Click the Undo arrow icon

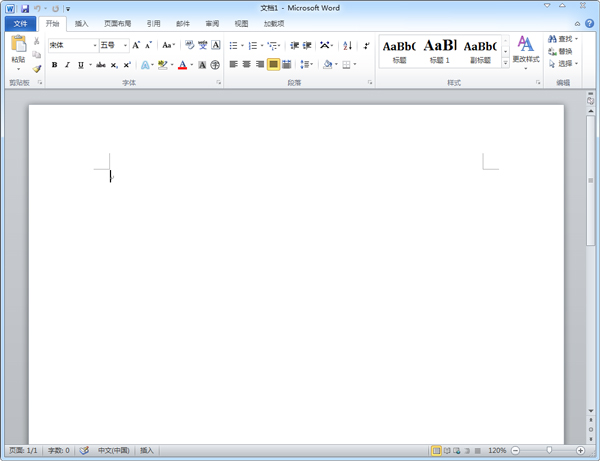37,8
